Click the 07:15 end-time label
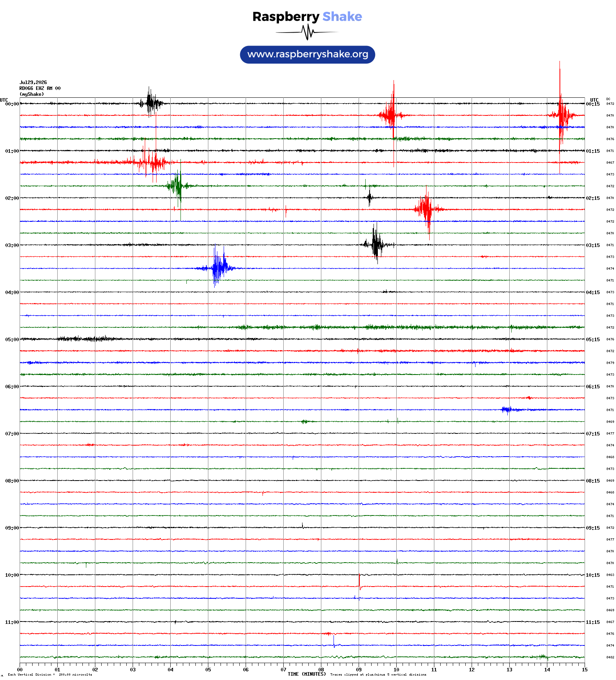The width and height of the screenshot is (616, 680). (593, 434)
